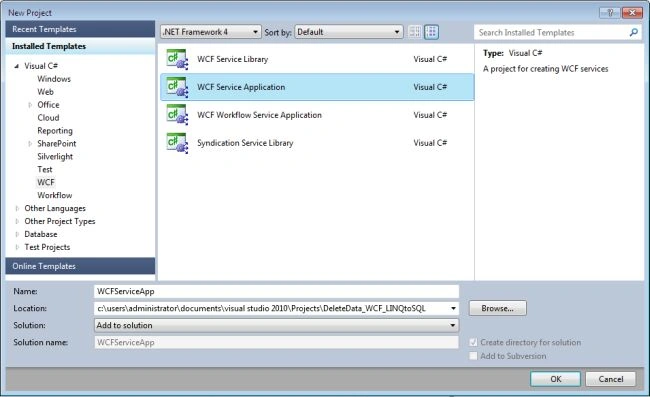Image resolution: width=650 pixels, height=397 pixels.
Task: Expand the SharePoint tree node
Action: pyautogui.click(x=30, y=144)
